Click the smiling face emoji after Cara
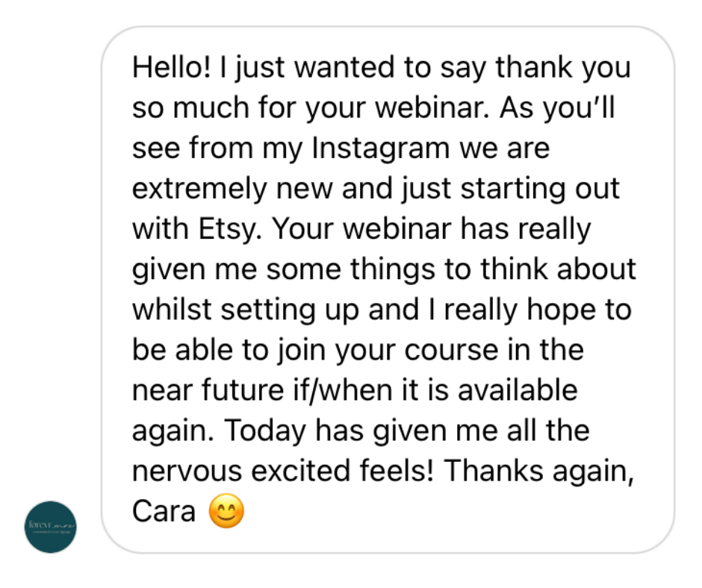This screenshot has width=702, height=588. pos(226,511)
